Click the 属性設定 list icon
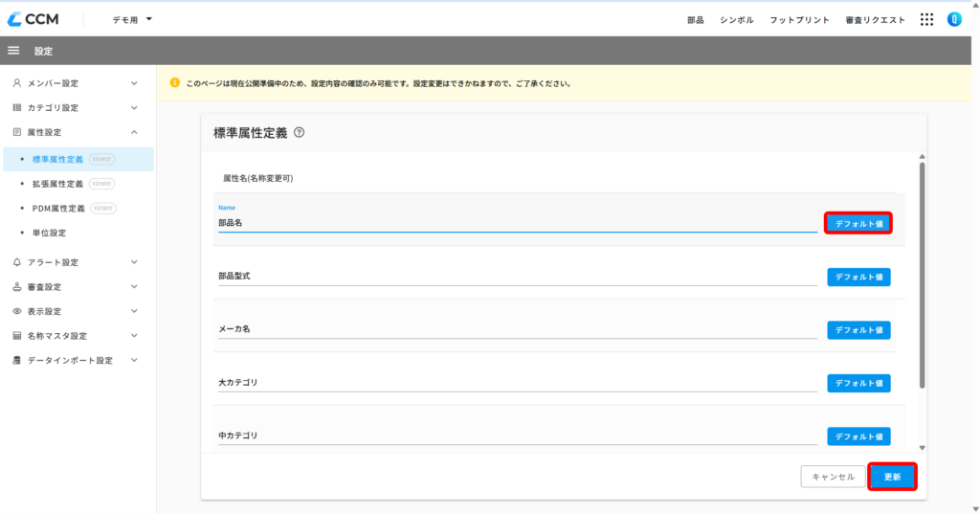 coord(17,132)
